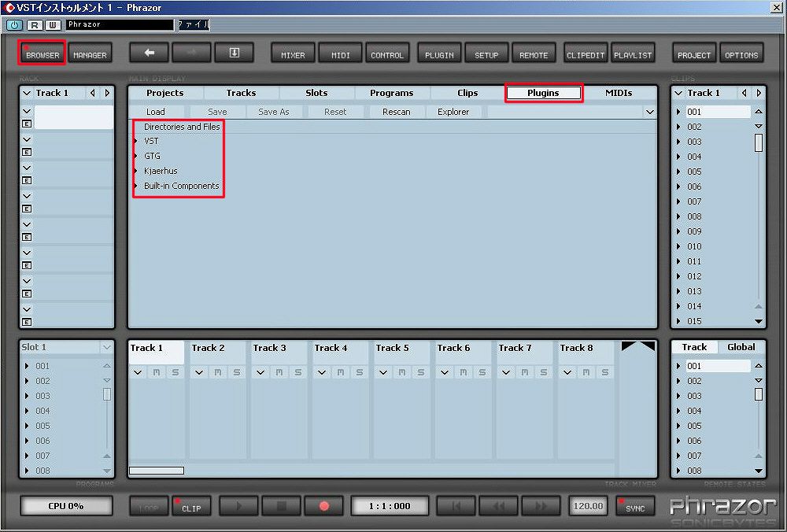This screenshot has height=532, width=787.
Task: Click the Phrazor preset name field
Action: pyautogui.click(x=120, y=24)
